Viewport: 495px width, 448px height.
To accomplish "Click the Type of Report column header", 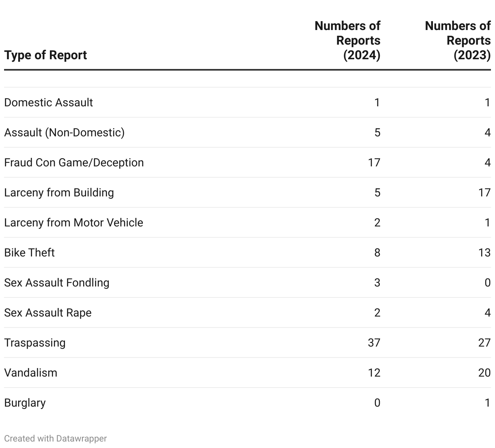I will coord(45,55).
